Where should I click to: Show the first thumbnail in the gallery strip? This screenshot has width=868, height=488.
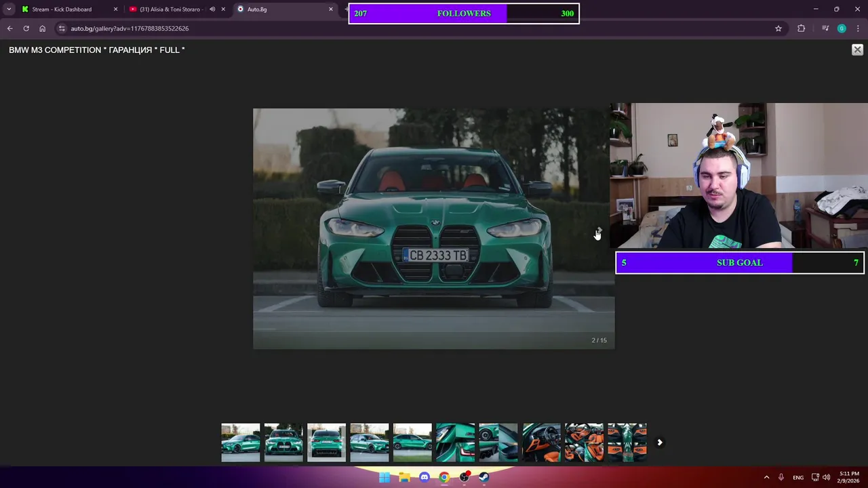click(241, 443)
